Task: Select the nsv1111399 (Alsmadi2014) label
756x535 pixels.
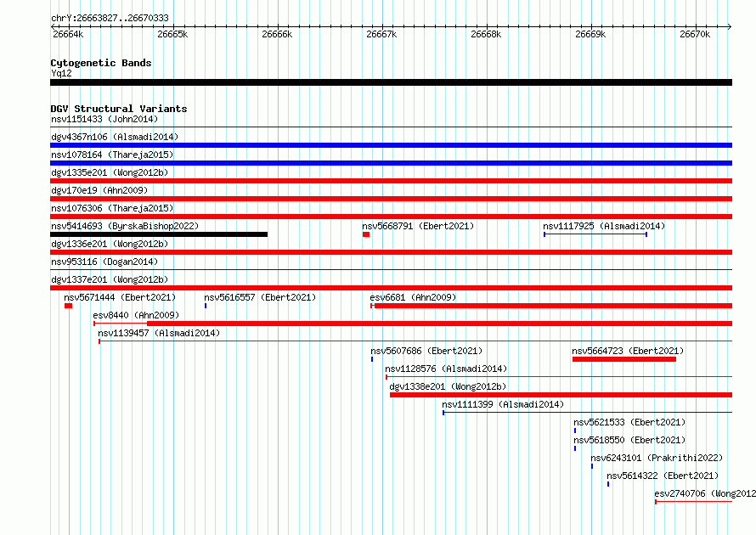Action: pyautogui.click(x=503, y=404)
